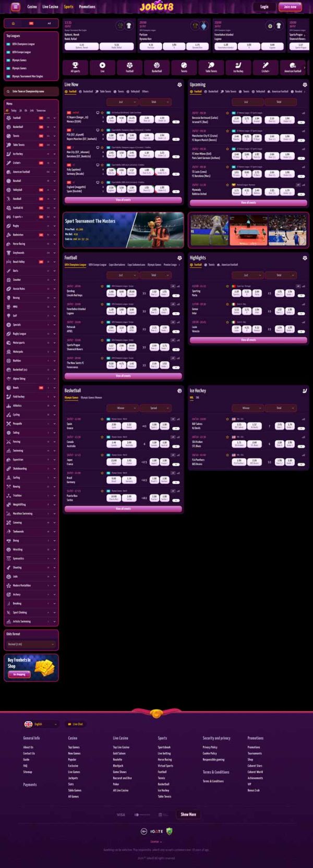
Task: Click the American Football sport tile
Action: click(293, 68)
